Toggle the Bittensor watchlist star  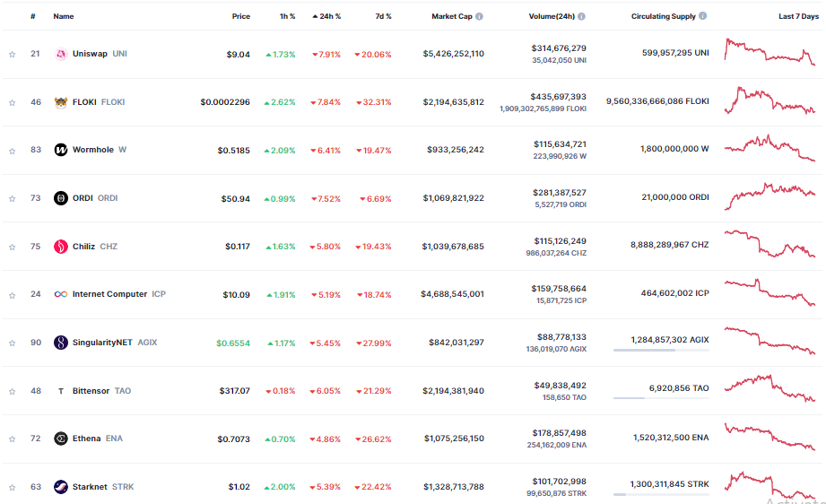click(x=13, y=391)
